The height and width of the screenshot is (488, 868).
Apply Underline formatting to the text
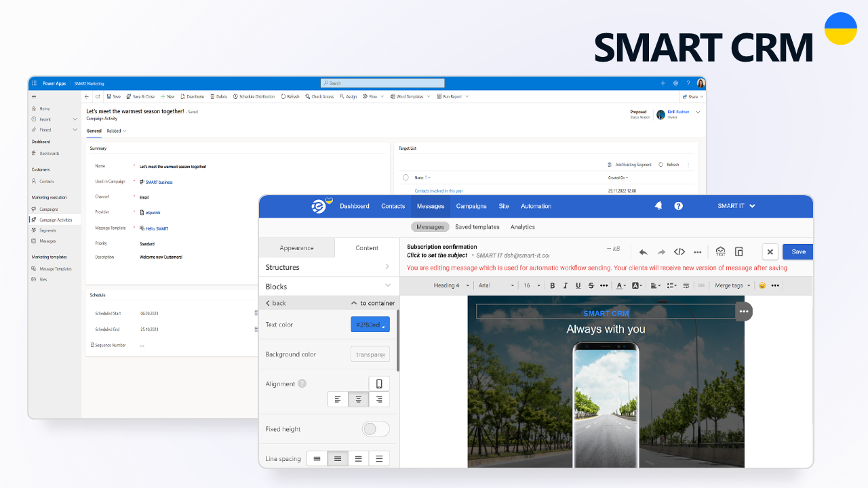(578, 285)
